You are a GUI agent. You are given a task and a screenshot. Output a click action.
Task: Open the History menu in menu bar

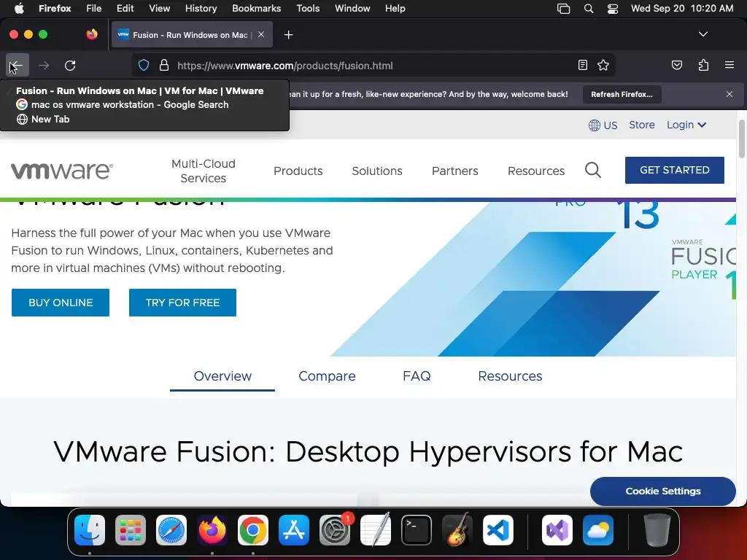pos(201,8)
